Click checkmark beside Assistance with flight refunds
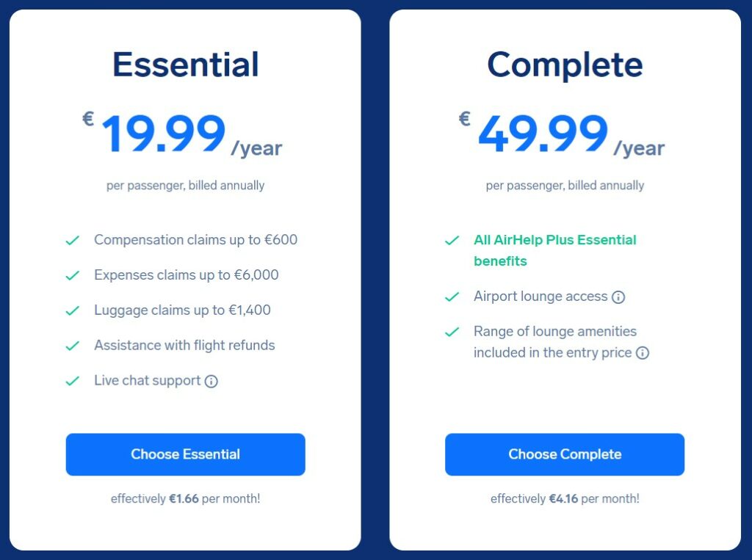 coord(73,346)
